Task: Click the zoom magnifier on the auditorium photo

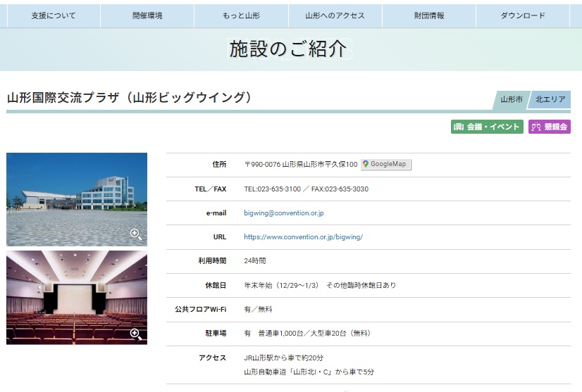Action: [136, 334]
